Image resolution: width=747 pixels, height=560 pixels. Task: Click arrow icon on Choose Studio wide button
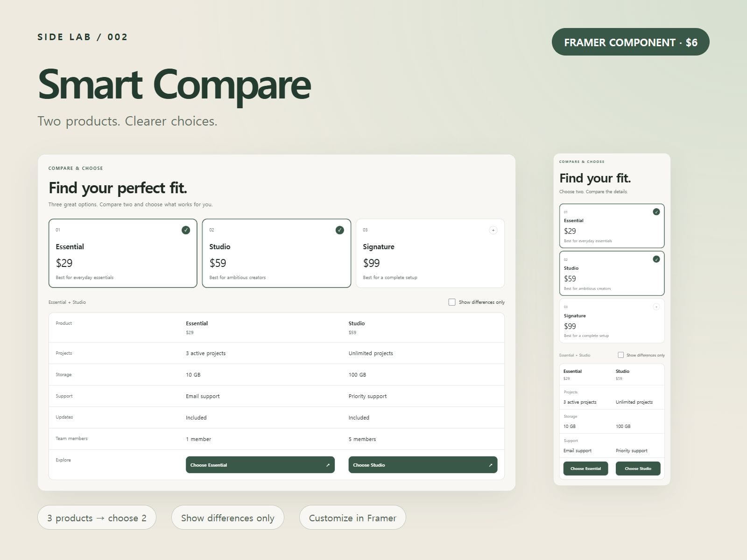490,465
